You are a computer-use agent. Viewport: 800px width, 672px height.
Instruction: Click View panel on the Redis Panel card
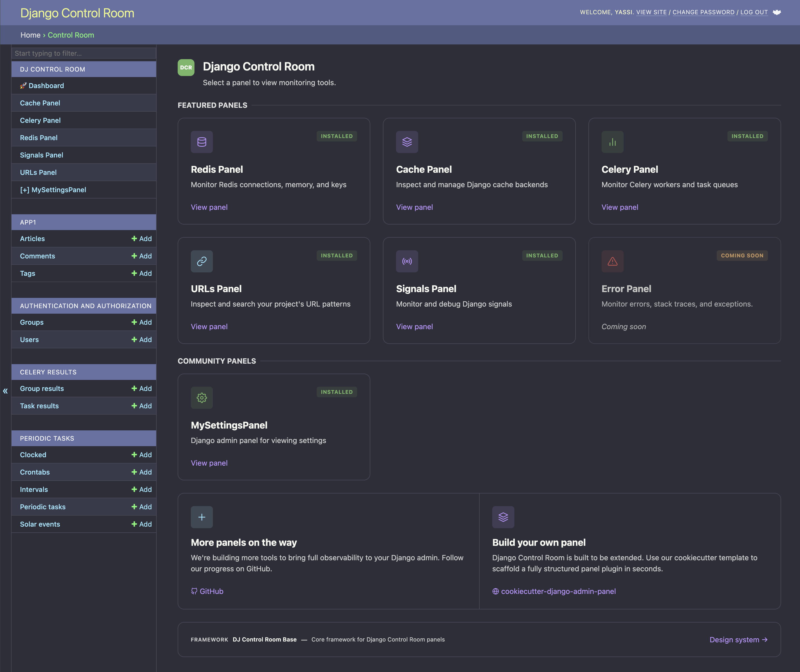coord(209,207)
